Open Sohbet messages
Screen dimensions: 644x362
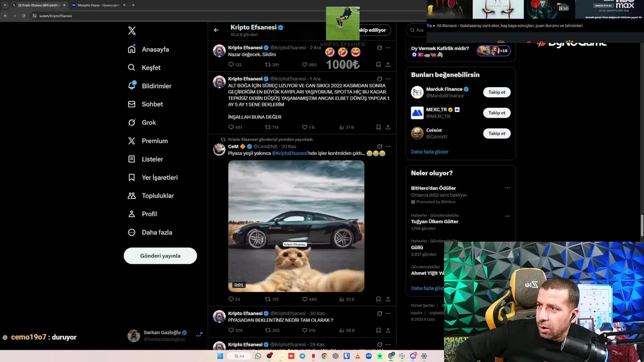(x=145, y=104)
